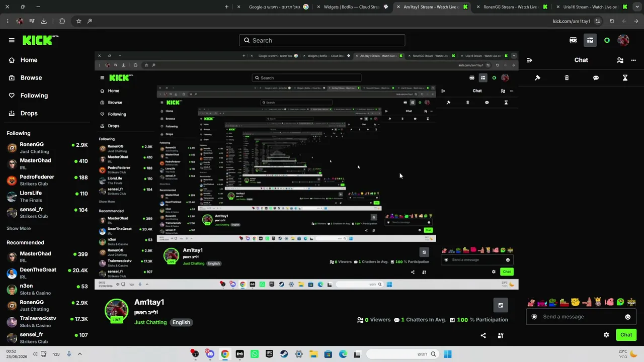Viewport: 644px width, 362px height.
Task: Send message with green Chat button
Action: click(626, 335)
